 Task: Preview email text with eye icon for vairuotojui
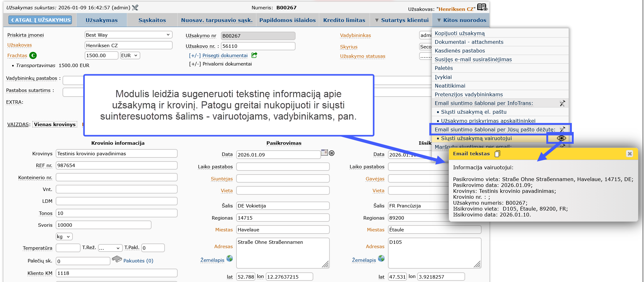(561, 138)
